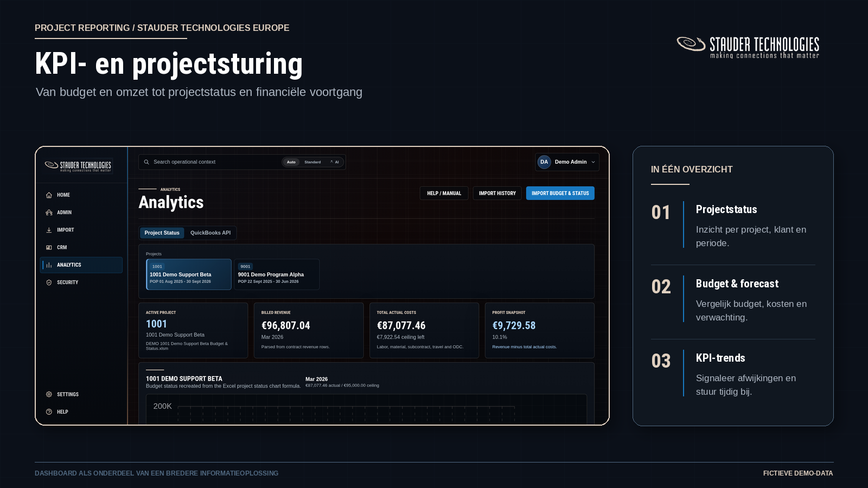Open the HELP sidebar item
The width and height of the screenshot is (868, 488).
coord(81,412)
